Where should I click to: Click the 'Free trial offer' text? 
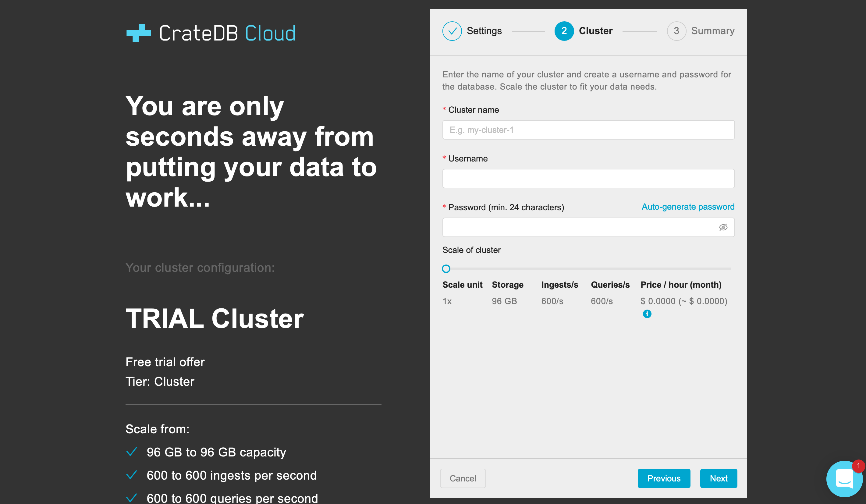click(165, 362)
